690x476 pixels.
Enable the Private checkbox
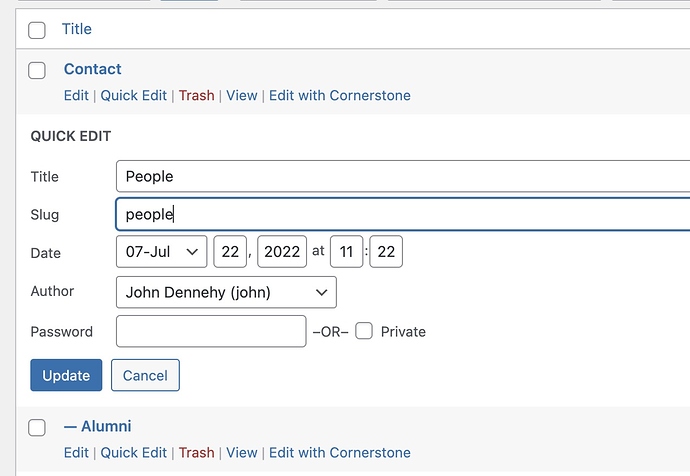[x=364, y=331]
